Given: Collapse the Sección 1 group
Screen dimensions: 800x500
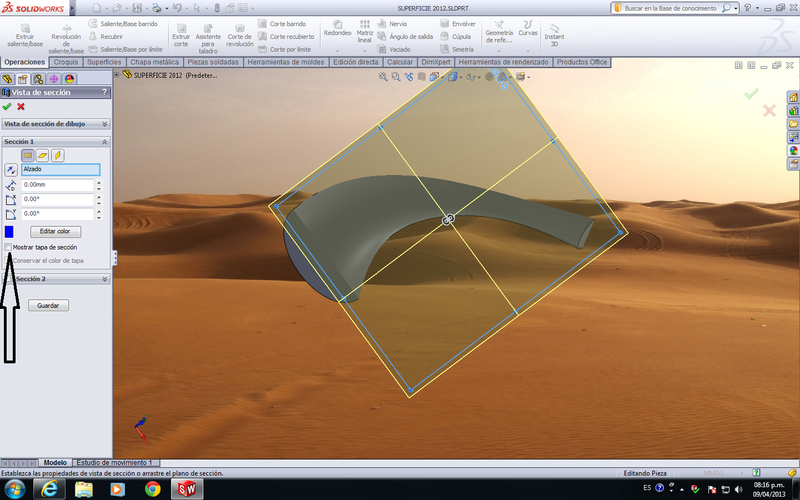Looking at the screenshot, I should (x=105, y=141).
